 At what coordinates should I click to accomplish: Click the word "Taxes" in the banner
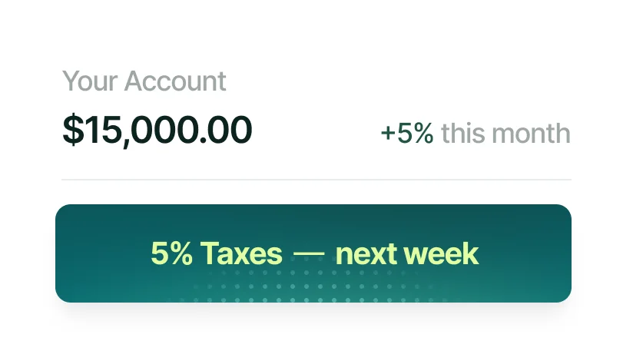click(x=241, y=253)
